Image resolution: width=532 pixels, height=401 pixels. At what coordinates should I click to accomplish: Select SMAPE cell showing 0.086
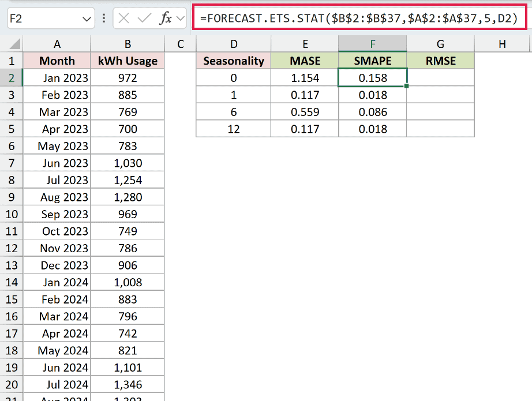point(373,112)
